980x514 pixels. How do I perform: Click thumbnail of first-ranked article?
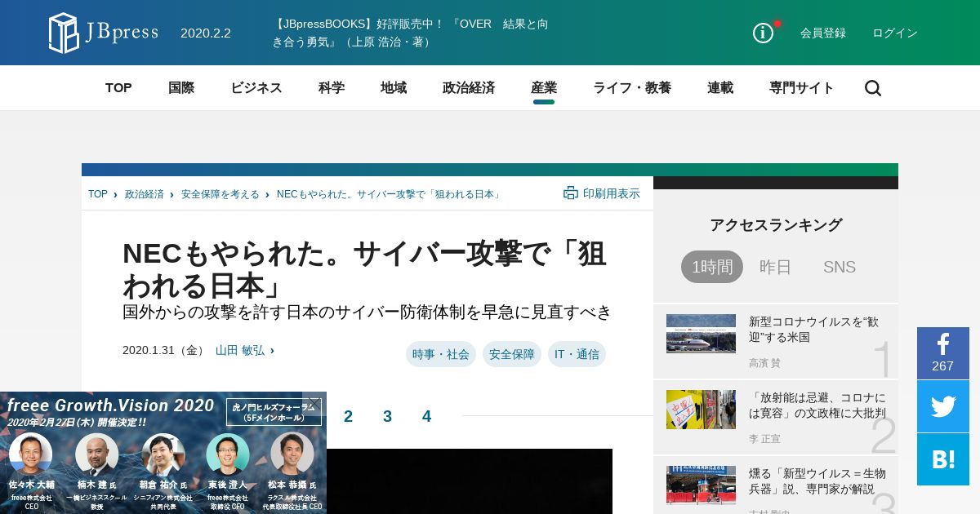click(701, 334)
